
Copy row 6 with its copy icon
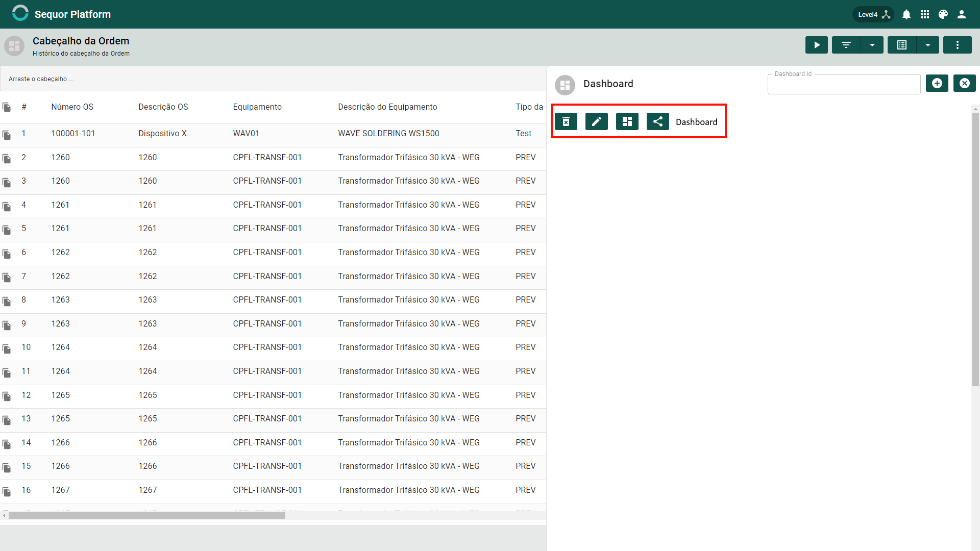(x=7, y=254)
